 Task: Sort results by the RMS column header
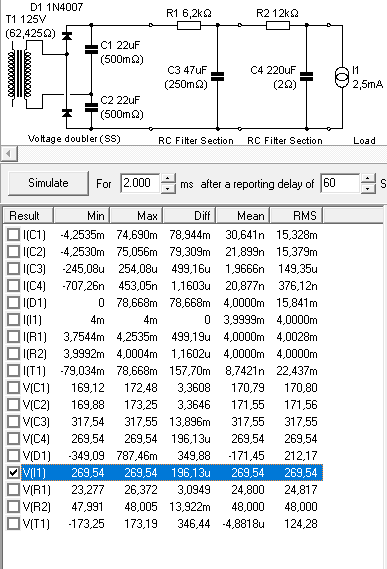(296, 216)
